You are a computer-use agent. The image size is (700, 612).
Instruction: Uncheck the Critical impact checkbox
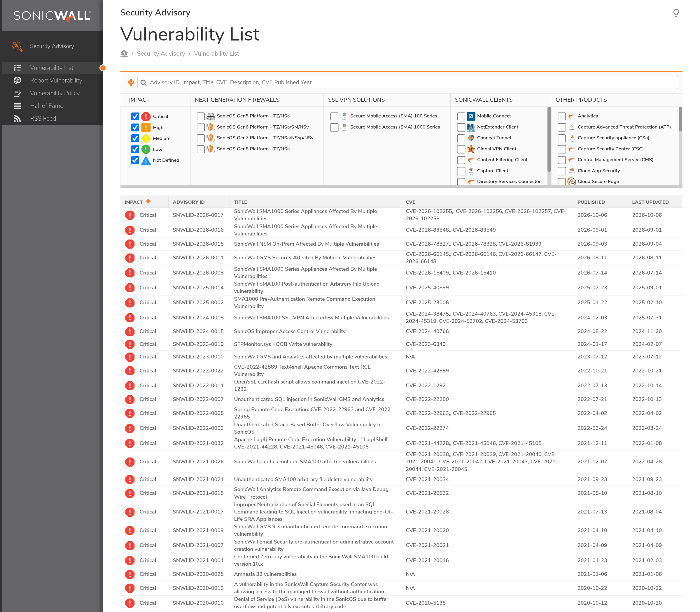(x=135, y=117)
